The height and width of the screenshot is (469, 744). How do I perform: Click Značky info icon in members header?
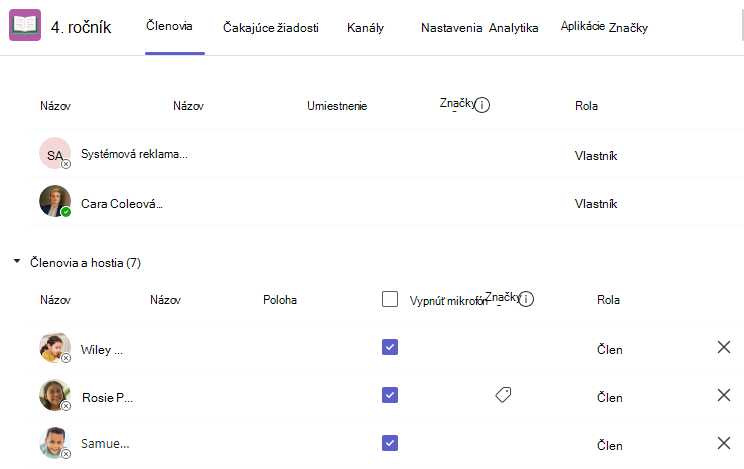pyautogui.click(x=526, y=299)
